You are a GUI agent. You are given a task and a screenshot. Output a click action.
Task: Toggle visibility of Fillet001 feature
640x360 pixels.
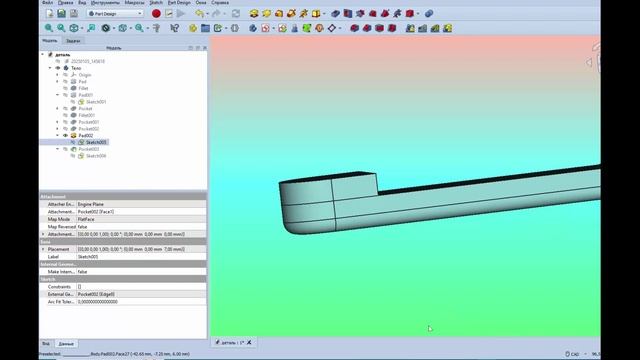(x=65, y=116)
